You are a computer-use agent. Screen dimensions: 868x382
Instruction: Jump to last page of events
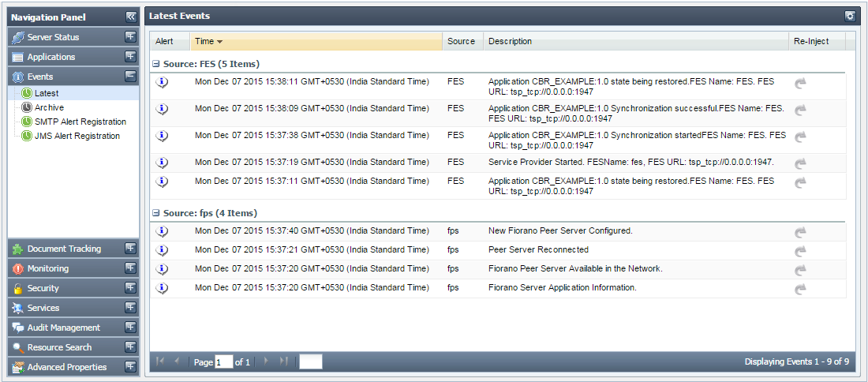(x=283, y=361)
